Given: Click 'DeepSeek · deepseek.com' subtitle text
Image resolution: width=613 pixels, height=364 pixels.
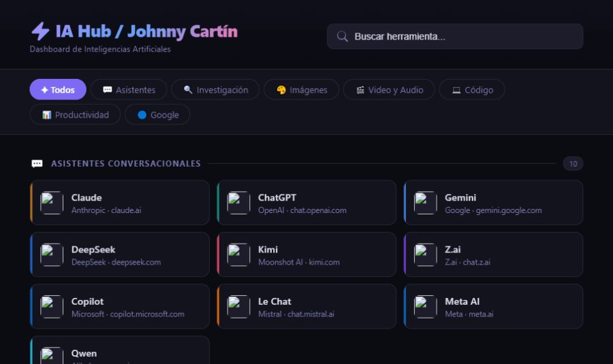Looking at the screenshot, I should click(116, 262).
